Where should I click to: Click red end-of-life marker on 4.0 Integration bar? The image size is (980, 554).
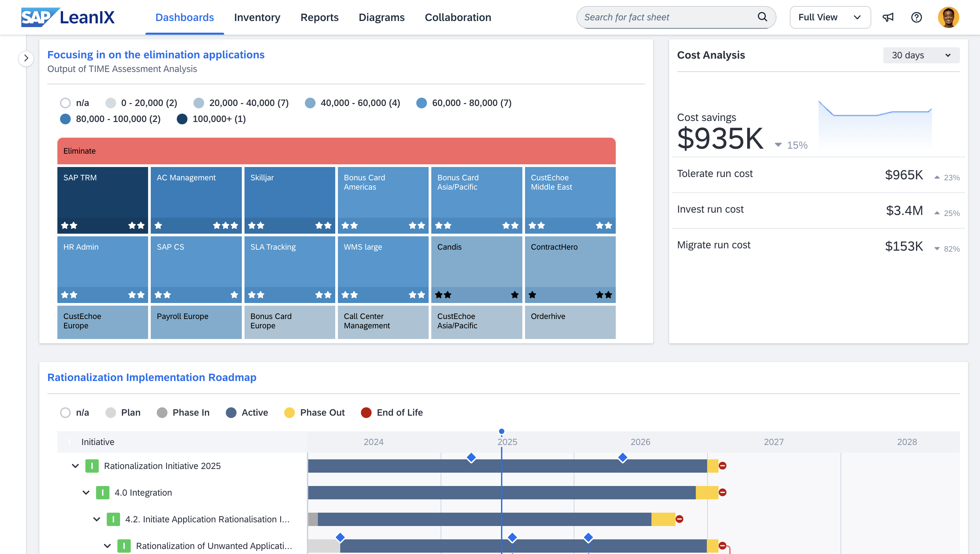(x=722, y=492)
